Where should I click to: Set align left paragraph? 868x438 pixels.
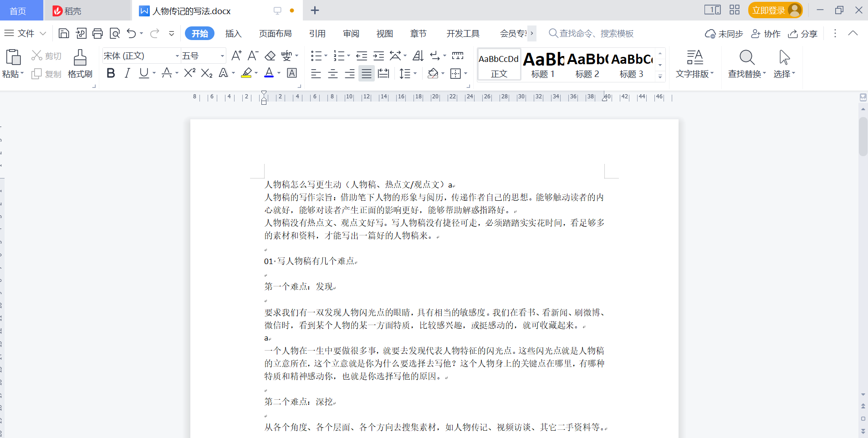316,73
